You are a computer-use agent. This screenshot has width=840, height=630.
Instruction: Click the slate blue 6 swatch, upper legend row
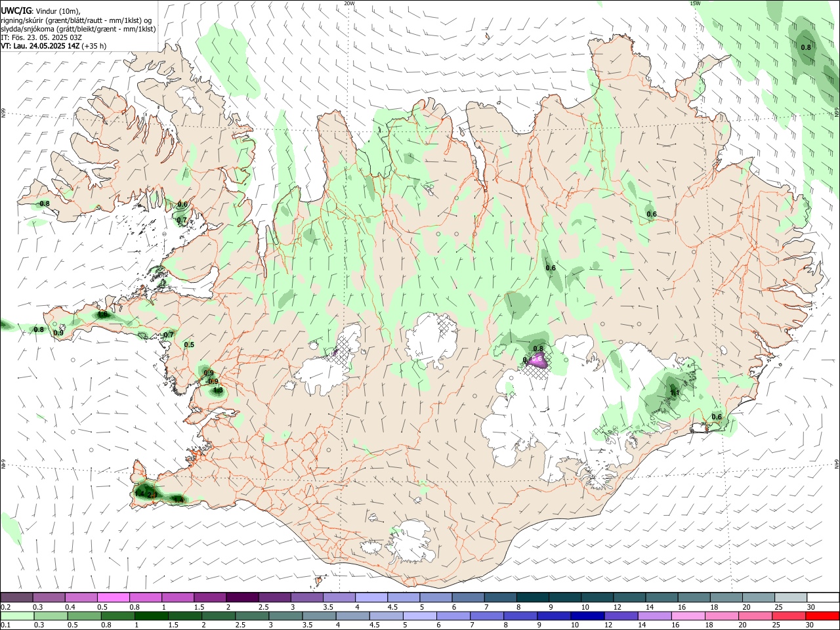click(467, 598)
